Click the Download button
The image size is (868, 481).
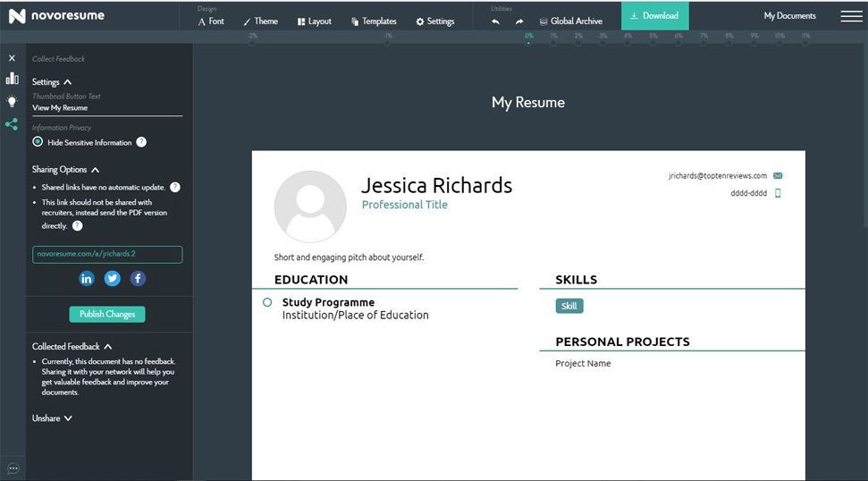655,15
